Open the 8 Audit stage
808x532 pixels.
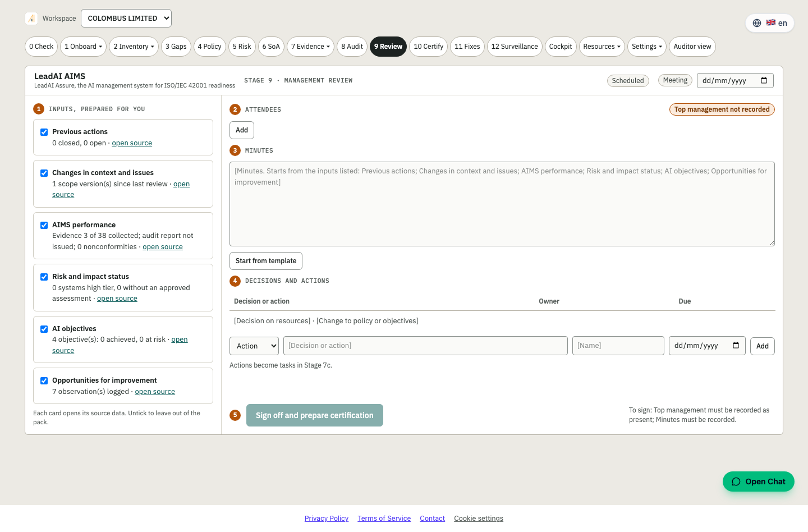click(x=352, y=47)
